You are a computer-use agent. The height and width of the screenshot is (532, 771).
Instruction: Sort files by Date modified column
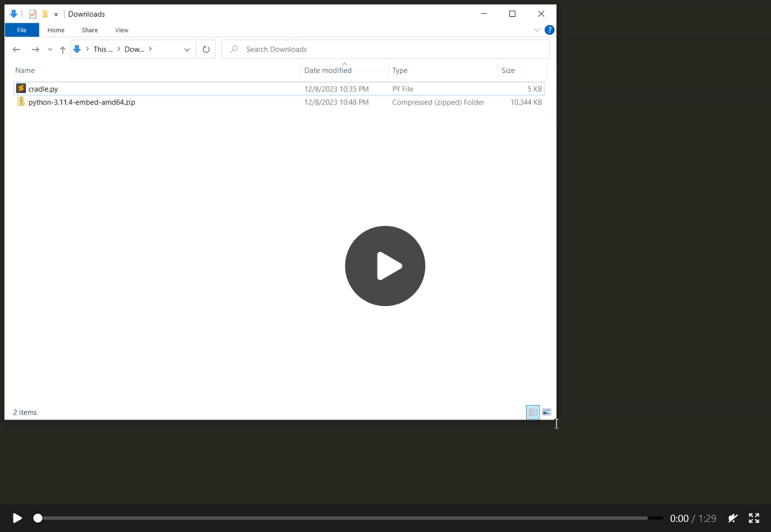[x=328, y=71]
